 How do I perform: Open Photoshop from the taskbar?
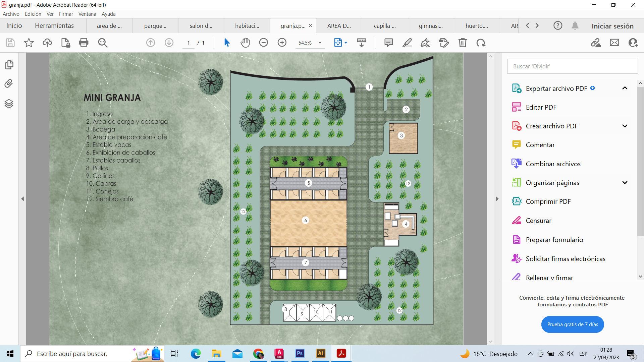tap(300, 354)
